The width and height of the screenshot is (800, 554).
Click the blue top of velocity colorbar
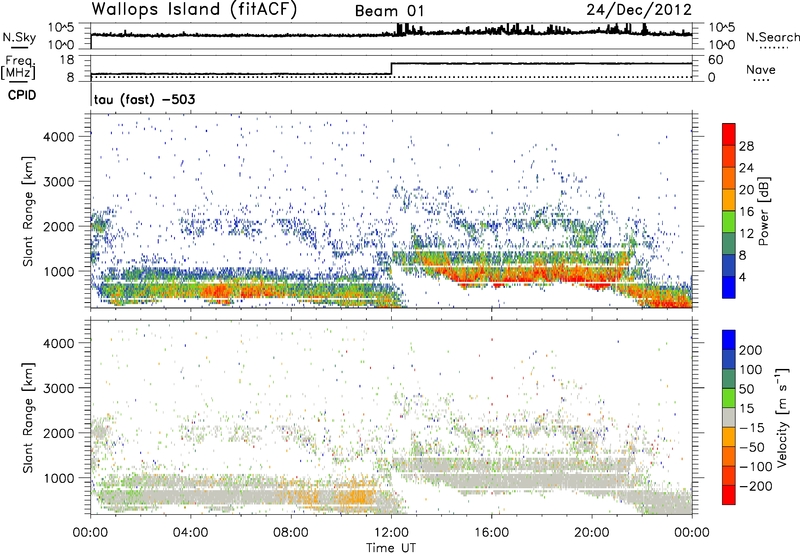pos(729,340)
